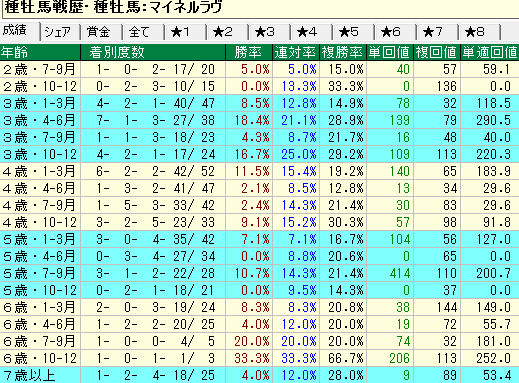Screen dimensions: 519x383
Task: Select the ★5 star tab
Action: click(353, 32)
